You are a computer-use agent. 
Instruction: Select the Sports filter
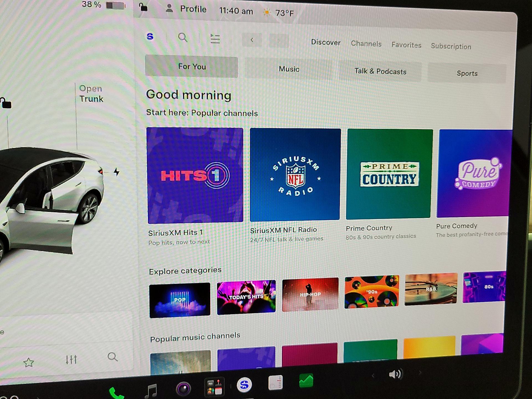467,73
